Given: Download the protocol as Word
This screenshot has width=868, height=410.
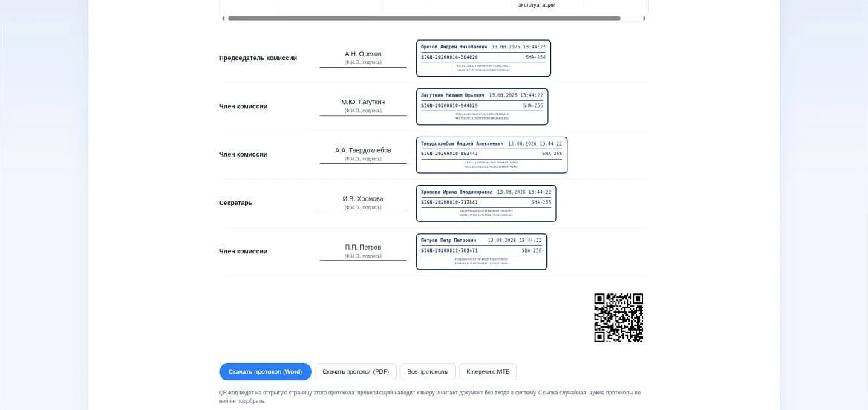Looking at the screenshot, I should pos(265,372).
